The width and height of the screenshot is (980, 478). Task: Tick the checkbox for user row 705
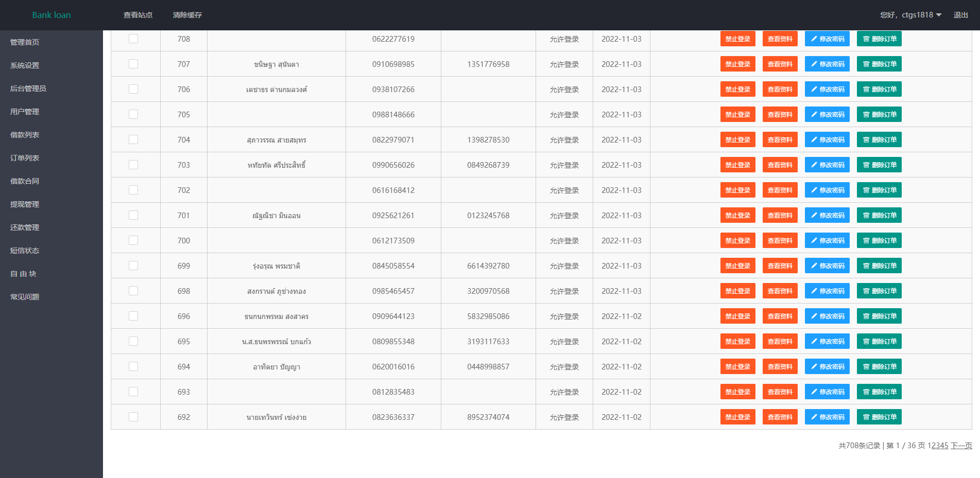pos(133,114)
